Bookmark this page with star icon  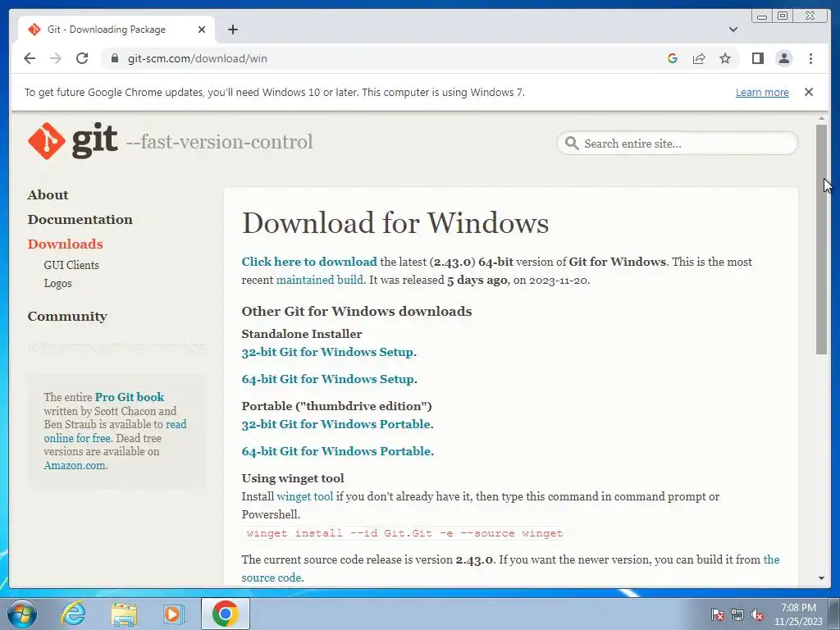(725, 58)
